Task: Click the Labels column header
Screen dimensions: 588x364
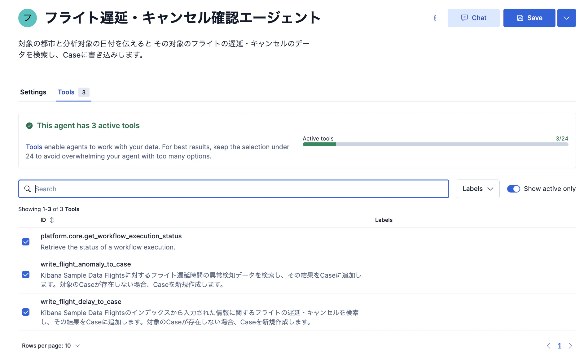Action: click(x=384, y=220)
